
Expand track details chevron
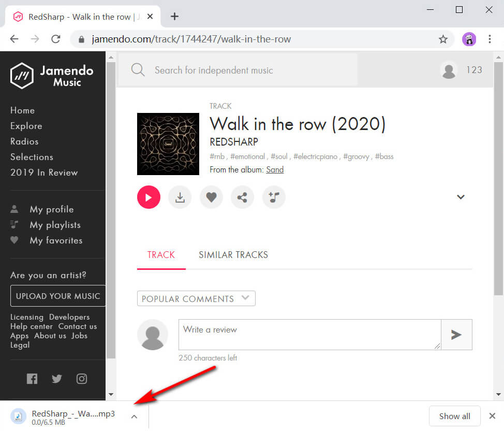461,197
